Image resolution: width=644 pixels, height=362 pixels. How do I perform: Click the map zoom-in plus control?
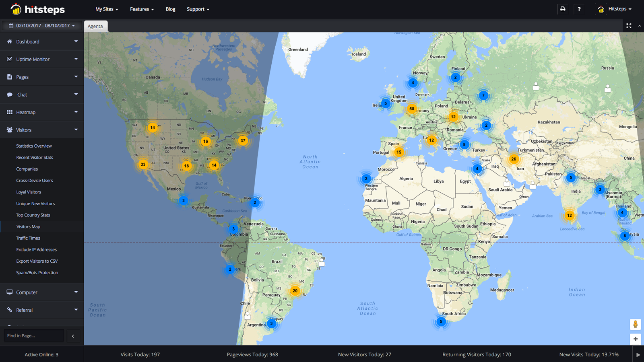635,339
